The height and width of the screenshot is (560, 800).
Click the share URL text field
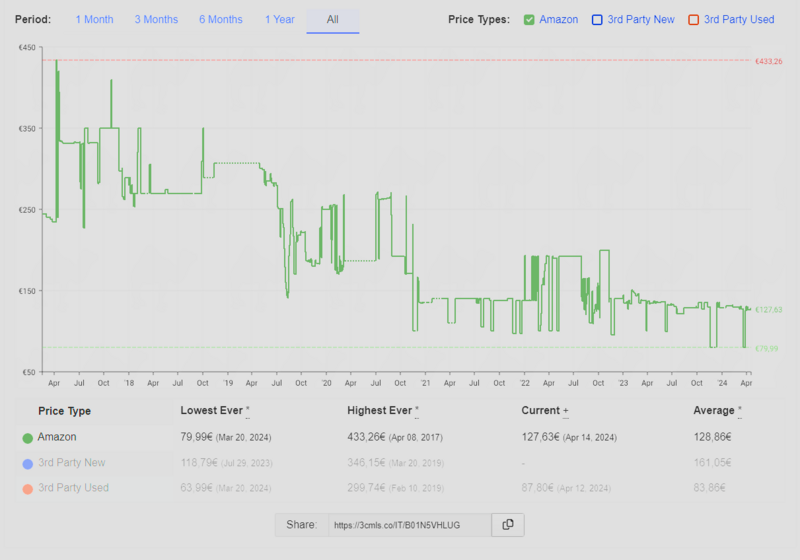(410, 525)
